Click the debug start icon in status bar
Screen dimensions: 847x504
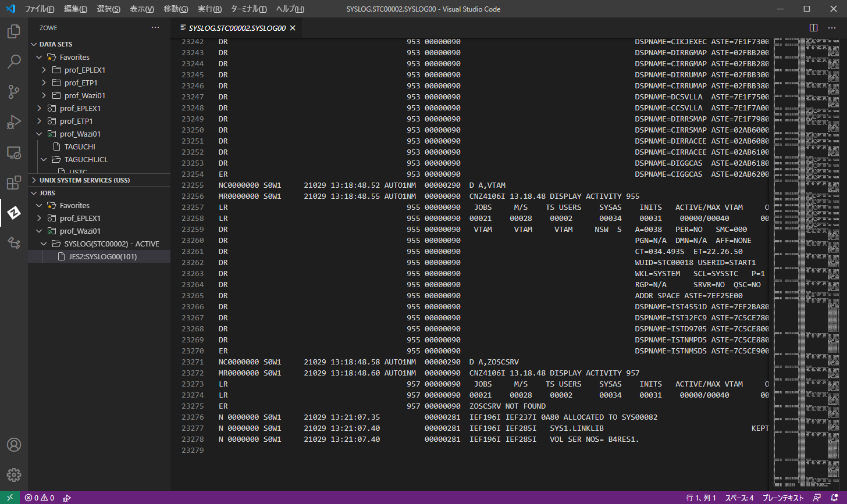click(67, 498)
